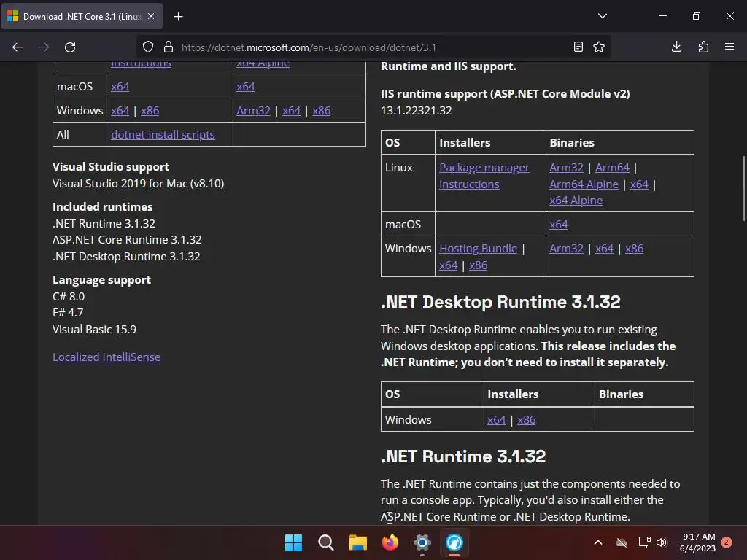Download Desktop Runtime x86 installer
This screenshot has width=747, height=560.
(x=527, y=420)
